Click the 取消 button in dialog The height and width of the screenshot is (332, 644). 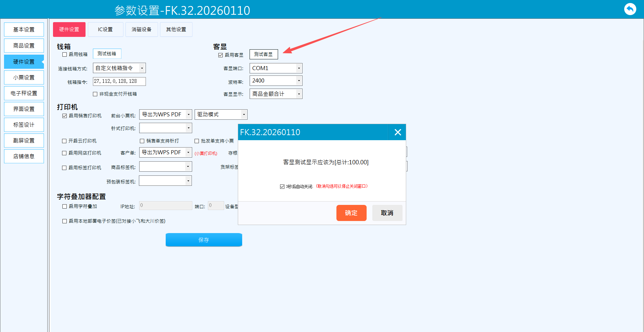[x=387, y=213]
